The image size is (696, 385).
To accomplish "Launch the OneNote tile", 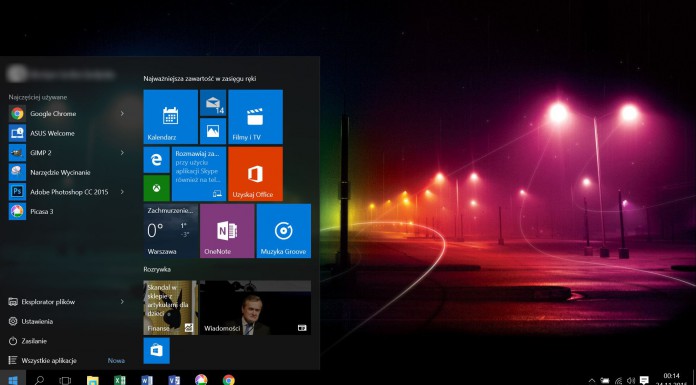I will [227, 231].
